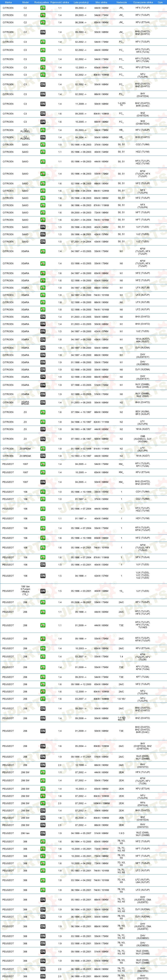167x980 pixels.
Task: Select petrol icon in 106 HDY (TU1M) row
Action: 43,519
